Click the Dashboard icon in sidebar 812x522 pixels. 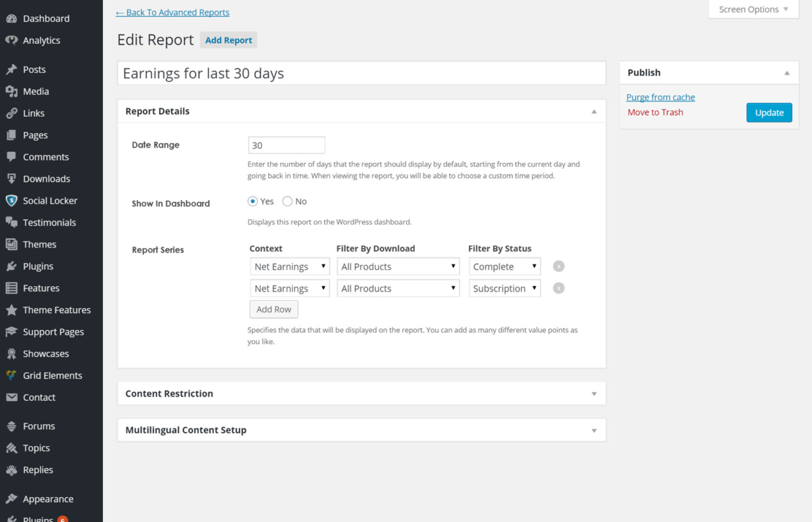(12, 19)
